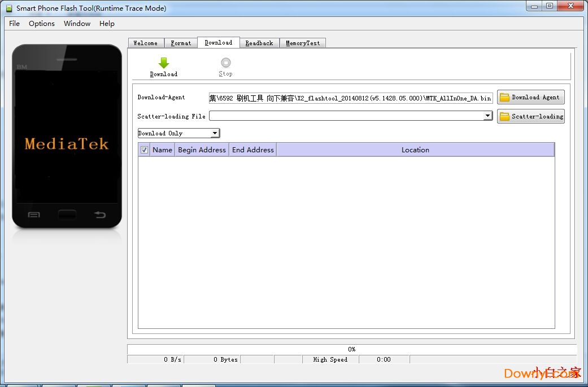Click the End Address column header
Screen dimensions: 588x387
click(x=252, y=150)
